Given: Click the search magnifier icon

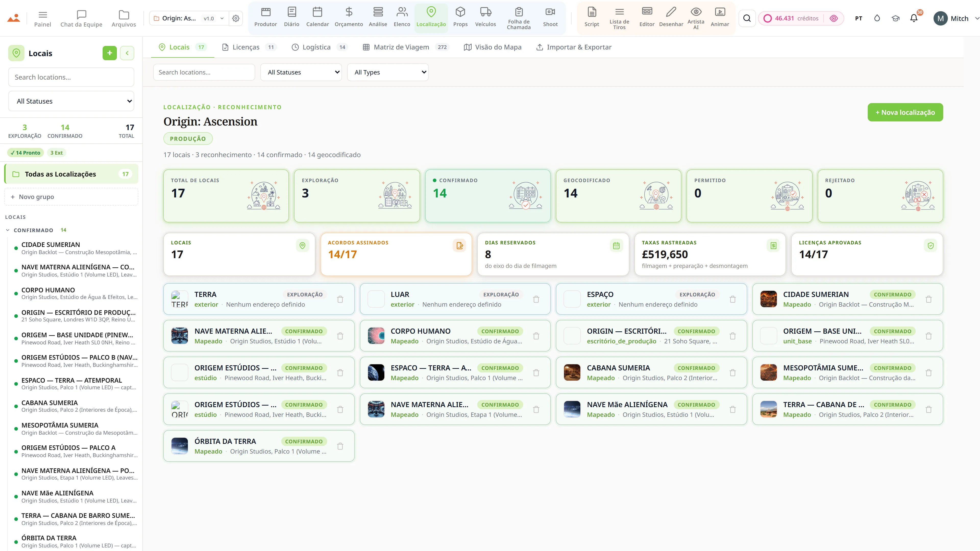Looking at the screenshot, I should 747,18.
